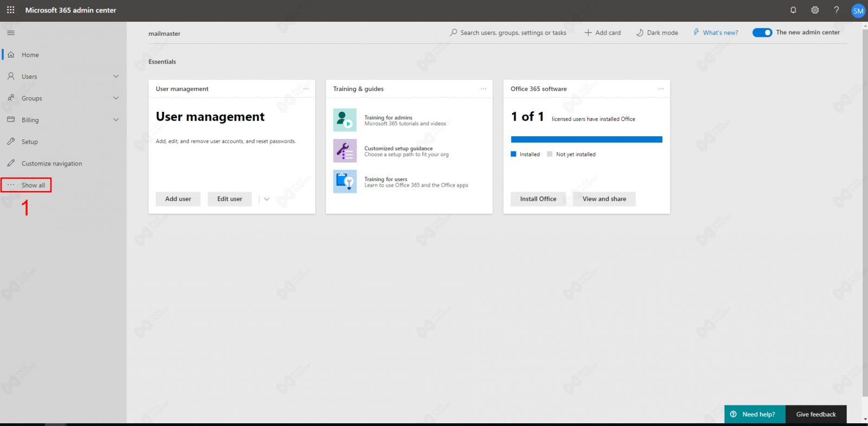Open the Training for users icon

344,181
